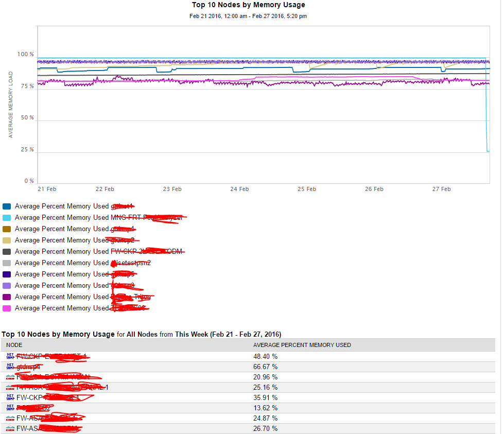
Task: Click the cyan swatch for the MNG-FRT series
Action: 7,218
